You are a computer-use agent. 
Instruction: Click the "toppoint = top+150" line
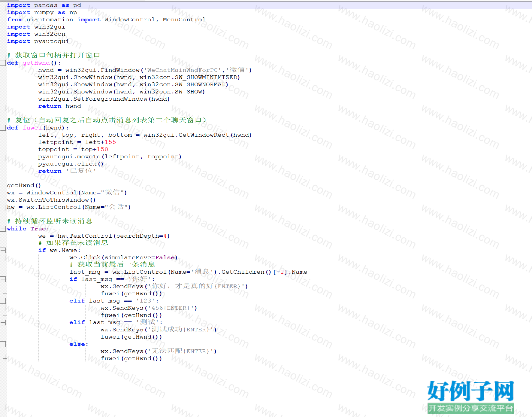pos(73,149)
